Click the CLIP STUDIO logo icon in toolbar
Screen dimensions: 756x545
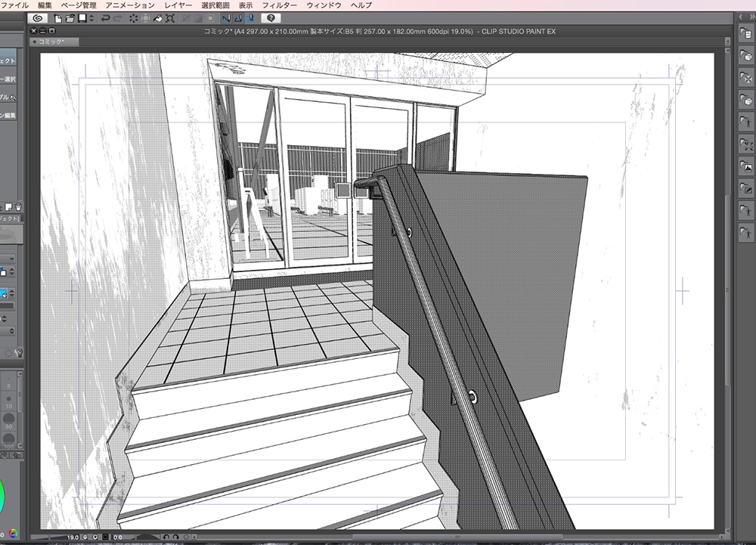coord(38,17)
